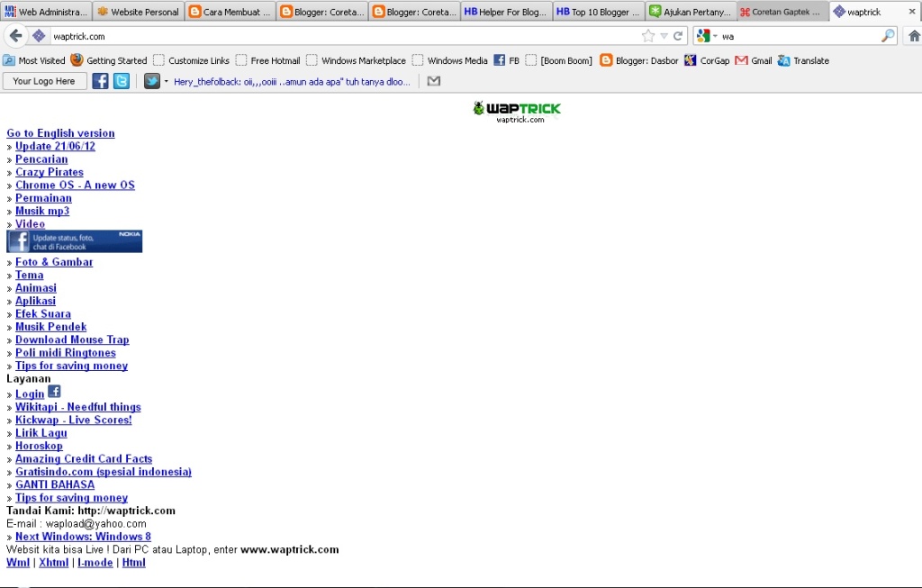This screenshot has height=588, width=922.
Task: Switch to the Top 10 Blogger tab
Action: (599, 11)
